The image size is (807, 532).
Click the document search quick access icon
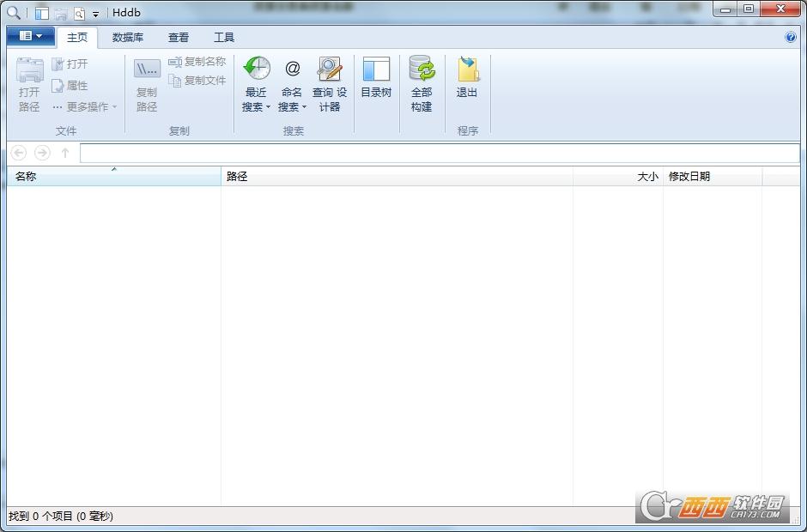click(79, 13)
